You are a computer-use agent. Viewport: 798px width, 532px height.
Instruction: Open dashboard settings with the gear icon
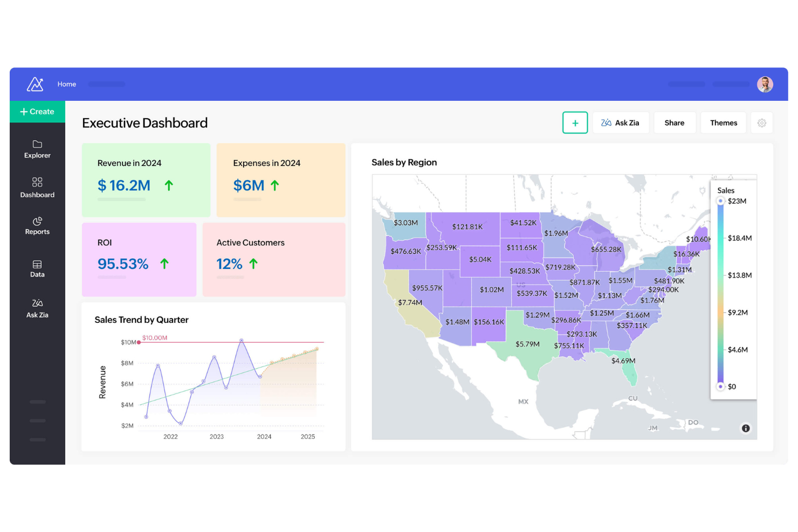pyautogui.click(x=762, y=122)
